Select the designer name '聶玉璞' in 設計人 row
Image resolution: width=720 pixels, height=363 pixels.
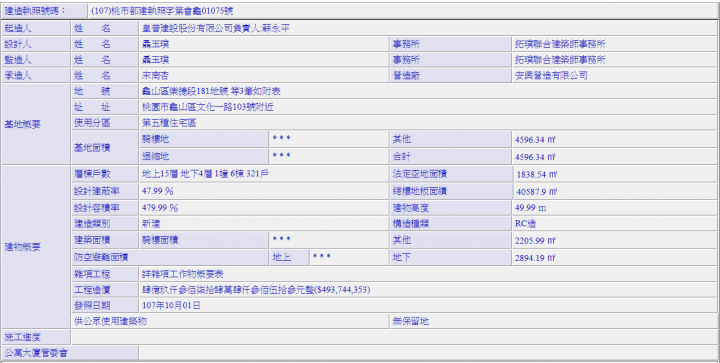[x=155, y=44]
